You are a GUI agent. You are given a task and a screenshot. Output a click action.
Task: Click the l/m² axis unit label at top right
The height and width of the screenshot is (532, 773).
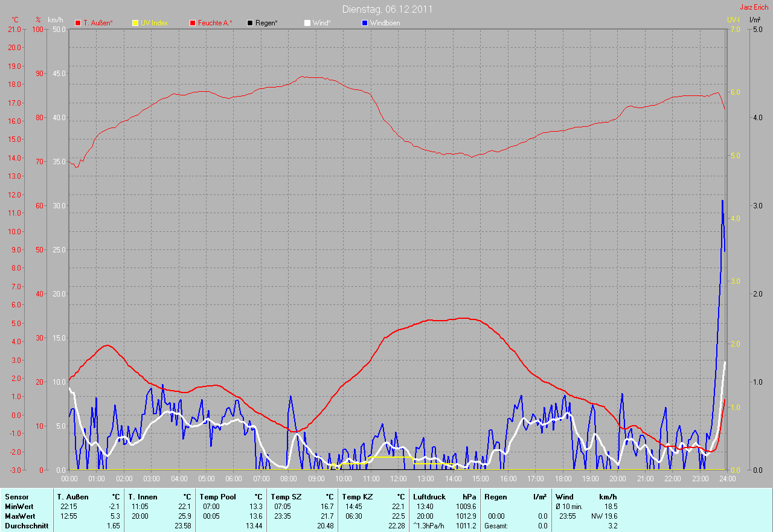(x=754, y=20)
